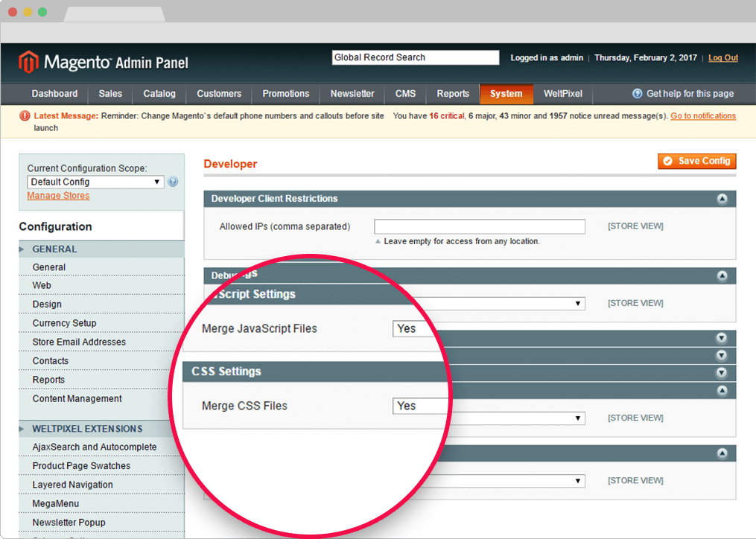Open Product Page Swatches settings
The width and height of the screenshot is (756, 539).
(x=102, y=466)
